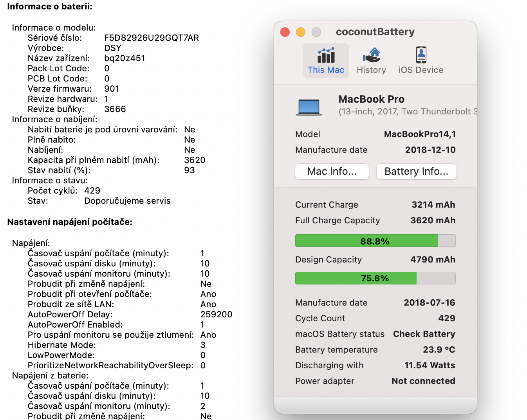Select cell revision value 3666
527x420 pixels.
point(115,109)
